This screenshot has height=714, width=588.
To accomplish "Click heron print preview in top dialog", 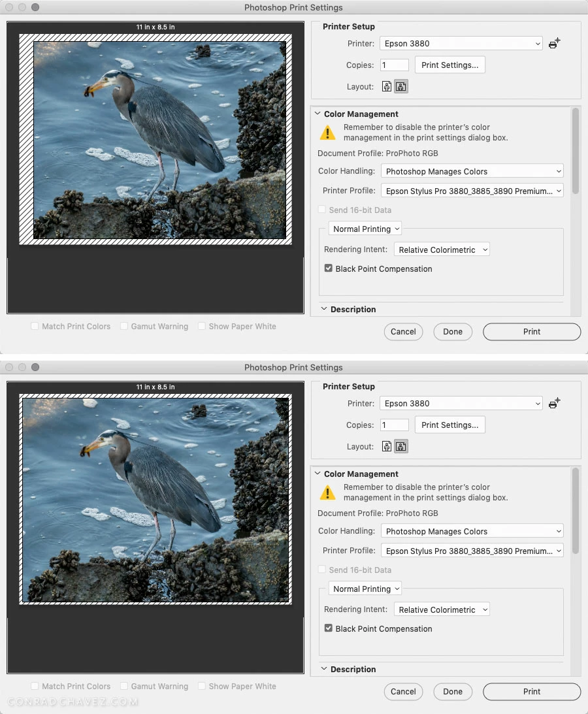I will [x=160, y=140].
